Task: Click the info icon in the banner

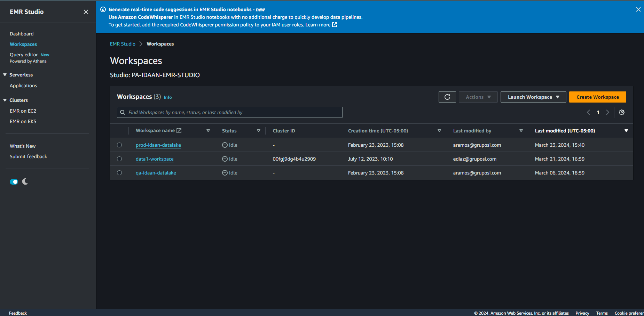Action: click(103, 9)
